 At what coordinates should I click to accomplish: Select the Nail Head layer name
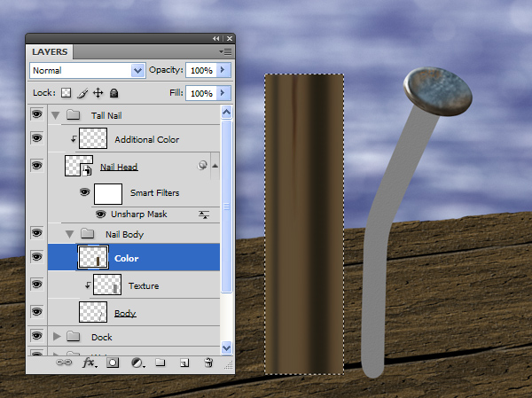click(119, 167)
